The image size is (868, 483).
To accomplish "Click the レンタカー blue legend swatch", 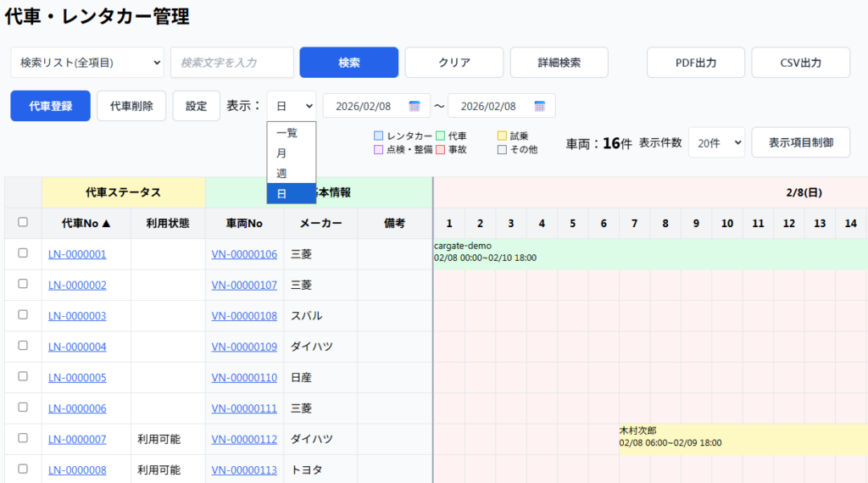I will coord(378,136).
